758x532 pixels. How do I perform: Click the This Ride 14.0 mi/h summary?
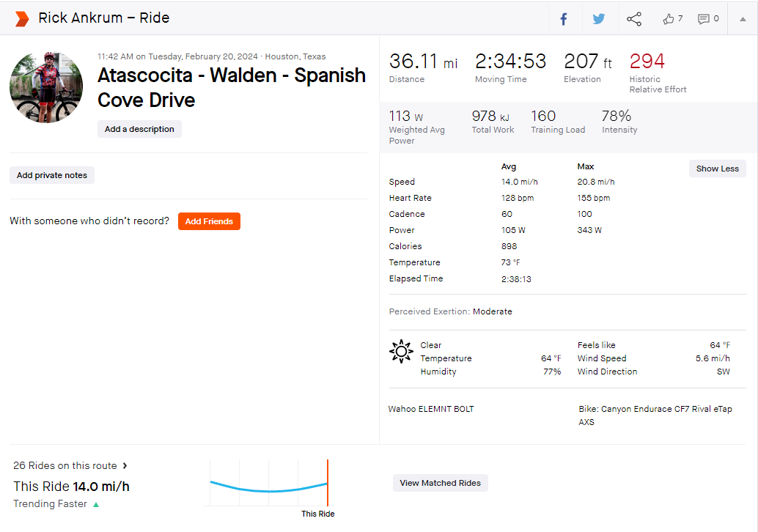(71, 486)
